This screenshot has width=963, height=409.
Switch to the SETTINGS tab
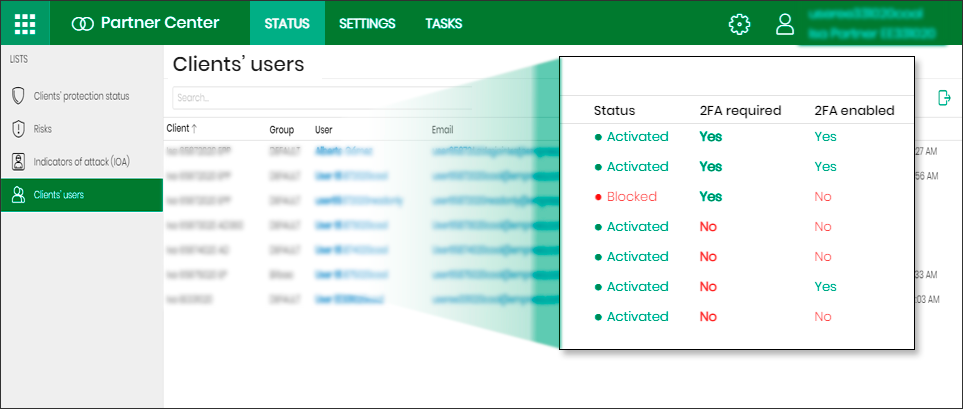click(x=367, y=24)
